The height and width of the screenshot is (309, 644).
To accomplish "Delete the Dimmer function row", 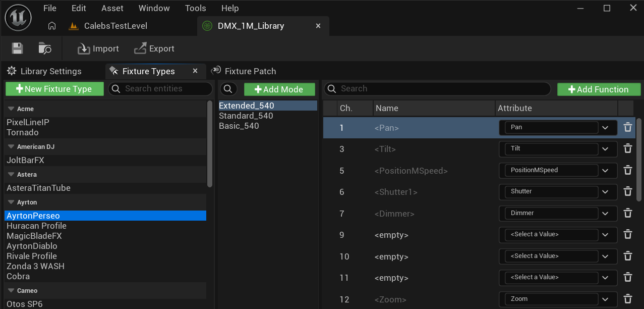I will (x=628, y=213).
